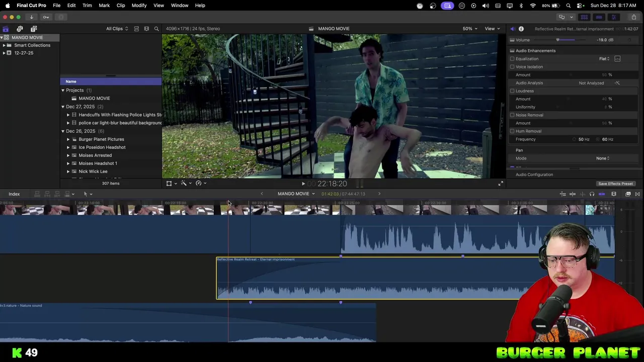644x362 pixels.
Task: Open the MANGO MOVIE timeline title dropdown
Action: 296,194
